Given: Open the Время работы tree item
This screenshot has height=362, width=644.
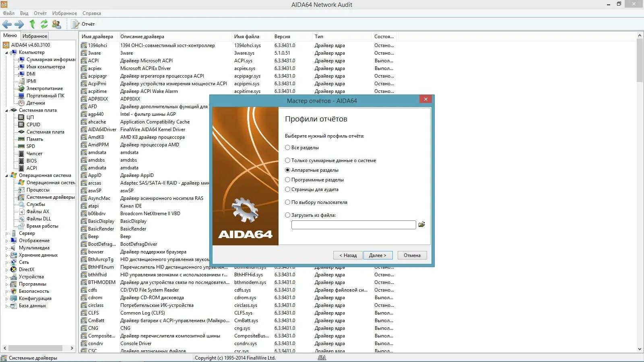Looking at the screenshot, I should coord(42,226).
